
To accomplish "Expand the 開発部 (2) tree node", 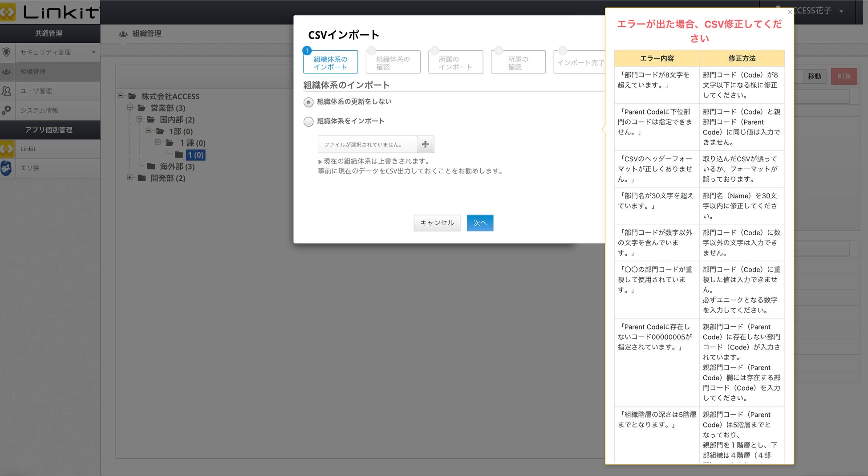I will (x=130, y=177).
